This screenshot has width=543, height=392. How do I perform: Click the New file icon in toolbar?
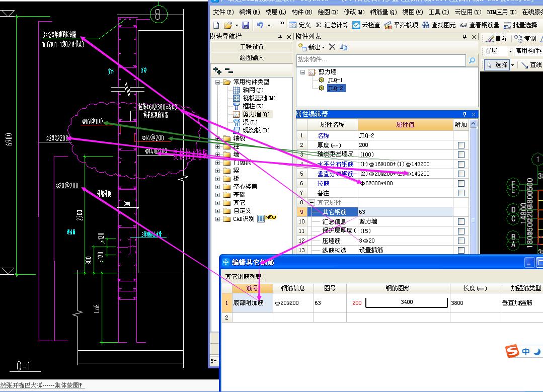(x=216, y=25)
